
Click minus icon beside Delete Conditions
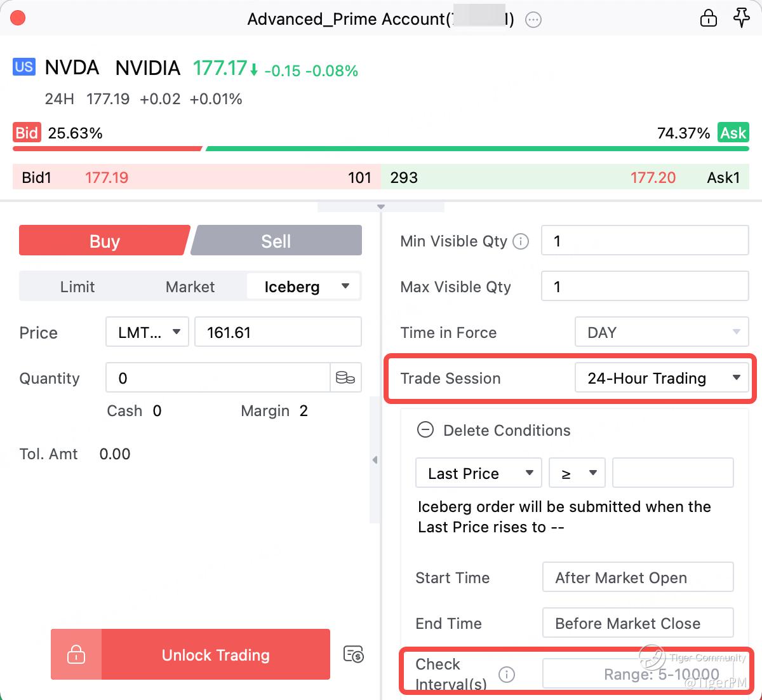425,430
